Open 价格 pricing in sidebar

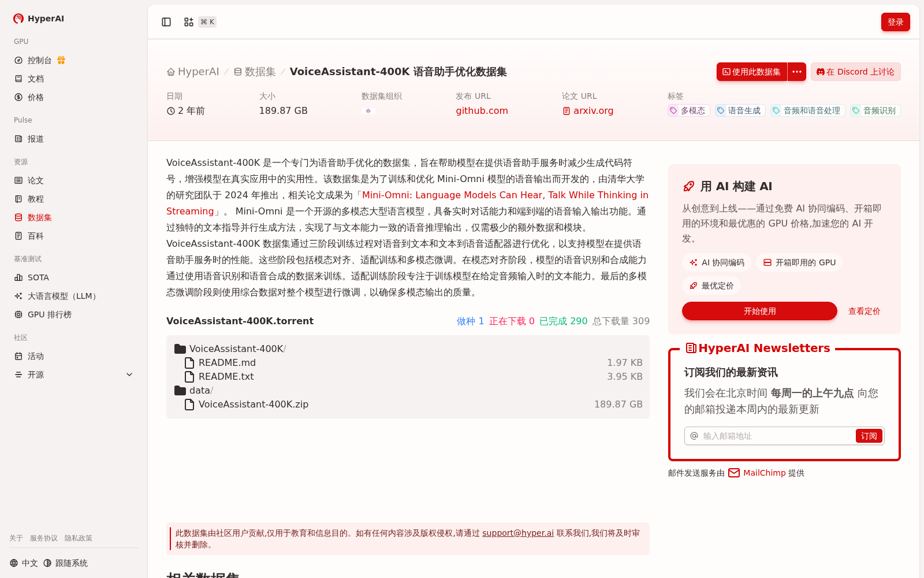(x=36, y=97)
